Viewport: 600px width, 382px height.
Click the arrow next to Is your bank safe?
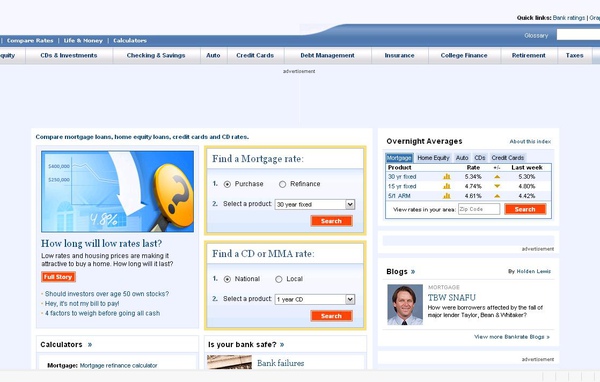pos(282,344)
